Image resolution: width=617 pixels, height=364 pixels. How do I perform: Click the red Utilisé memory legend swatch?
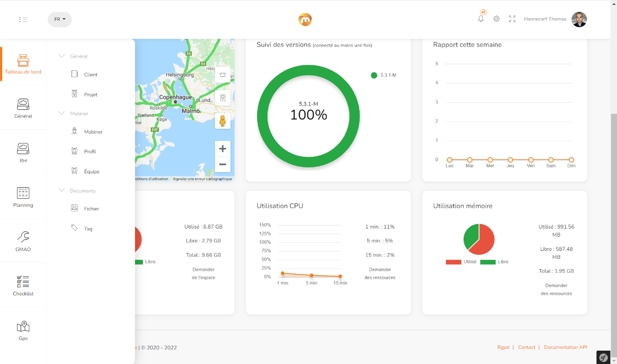(x=453, y=262)
